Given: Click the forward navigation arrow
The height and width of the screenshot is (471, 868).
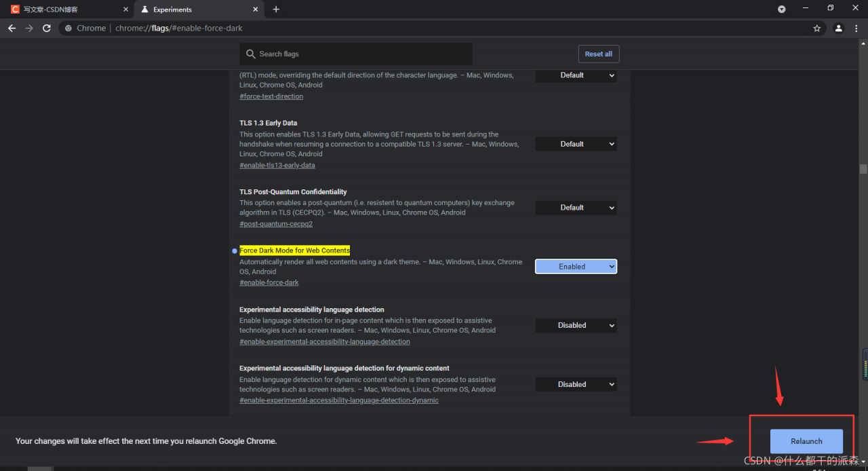Looking at the screenshot, I should coord(29,29).
